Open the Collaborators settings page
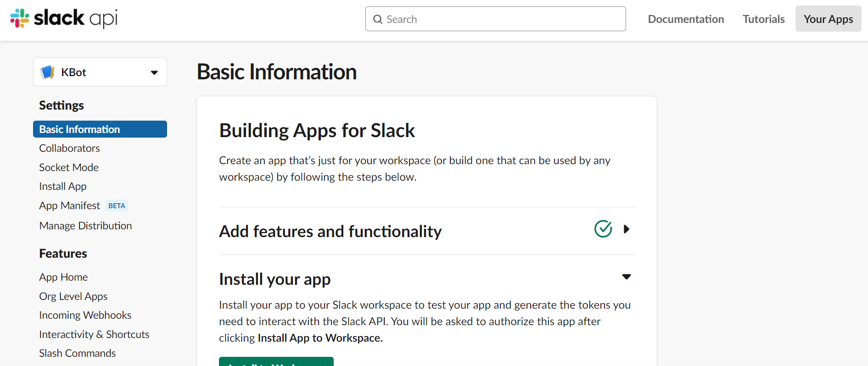 69,148
